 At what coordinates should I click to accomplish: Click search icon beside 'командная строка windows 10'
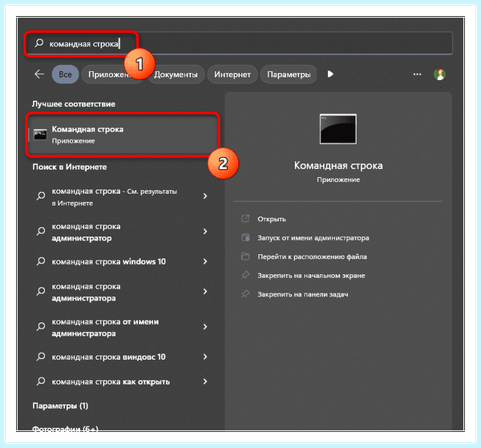coord(41,261)
